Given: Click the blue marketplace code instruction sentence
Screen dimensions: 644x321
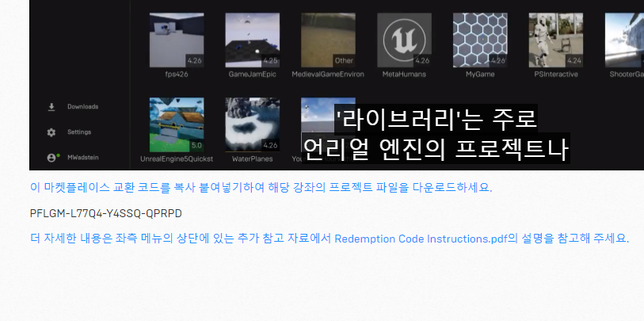Looking at the screenshot, I should [261, 188].
